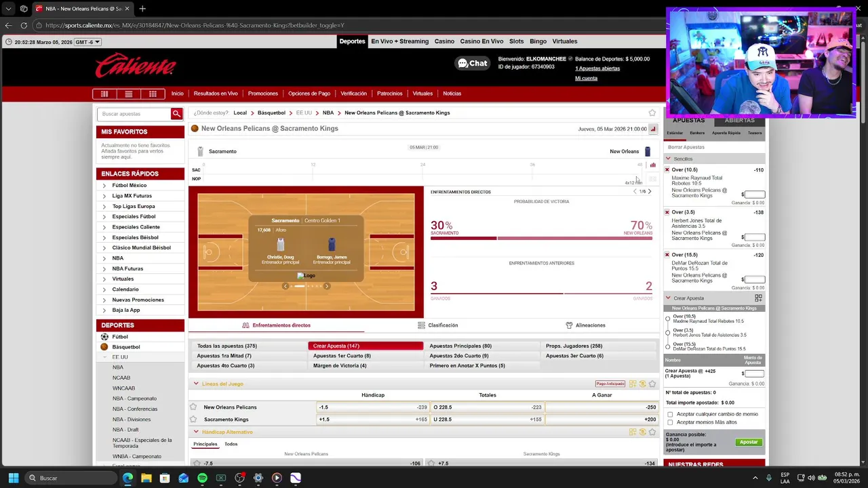Click stake field for Crear Apuesta @ +425
This screenshot has width=868, height=488.
point(754,373)
